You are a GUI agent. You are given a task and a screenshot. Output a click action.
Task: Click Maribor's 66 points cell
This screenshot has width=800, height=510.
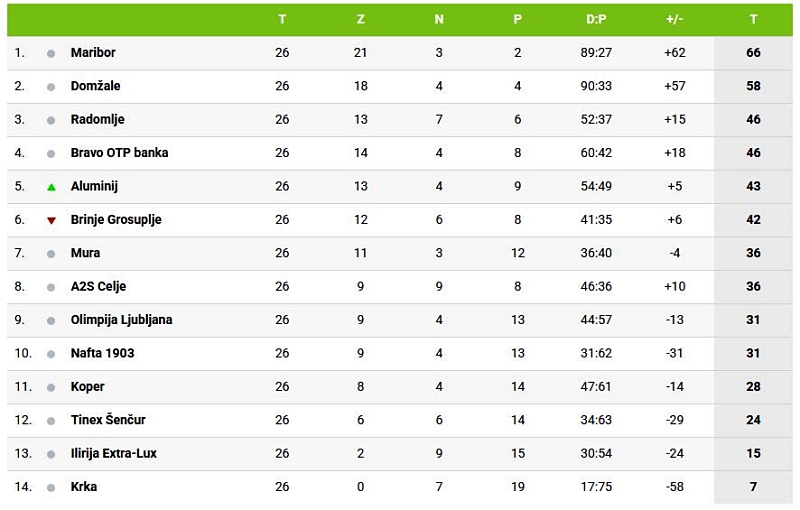753,52
